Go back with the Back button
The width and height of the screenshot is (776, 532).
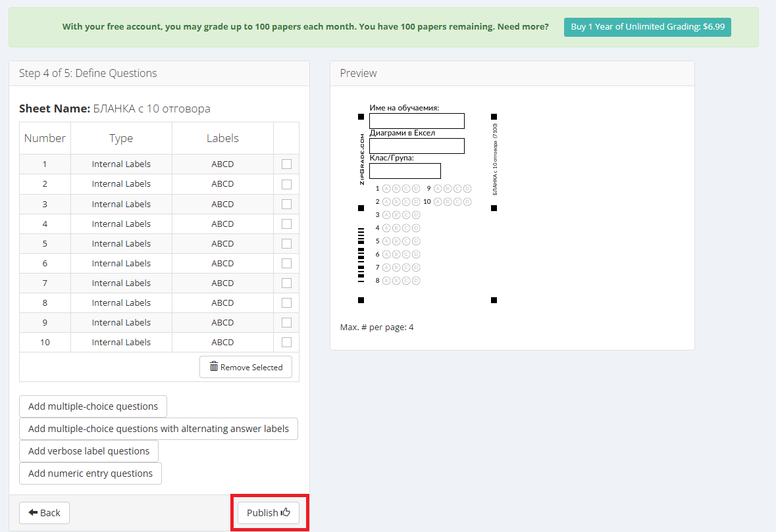pyautogui.click(x=44, y=513)
